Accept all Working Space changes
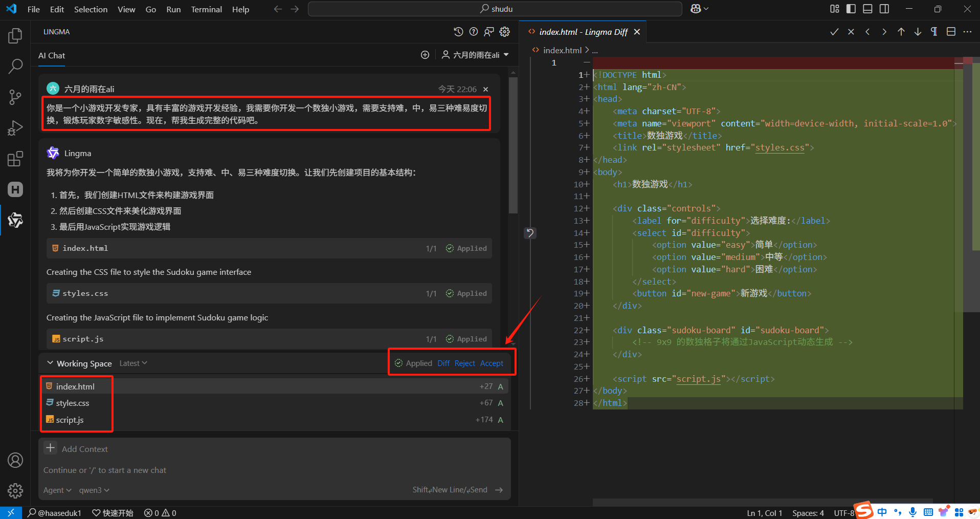The height and width of the screenshot is (519, 980). coord(491,363)
